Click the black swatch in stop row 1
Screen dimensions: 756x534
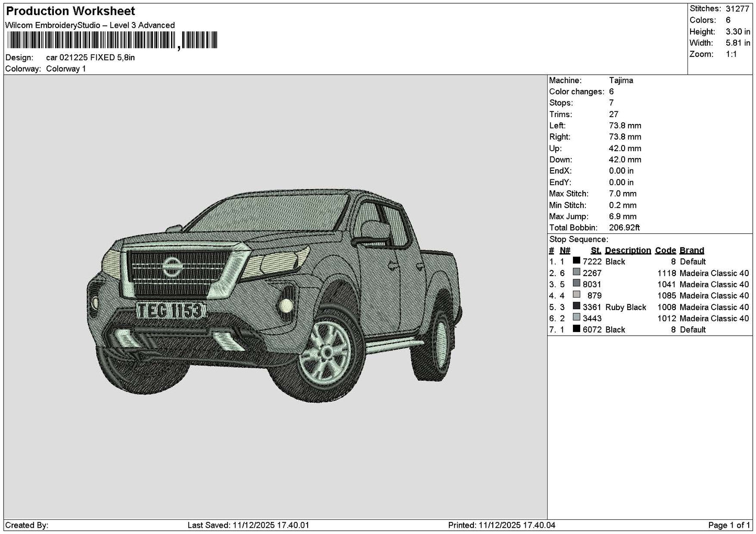(577, 261)
